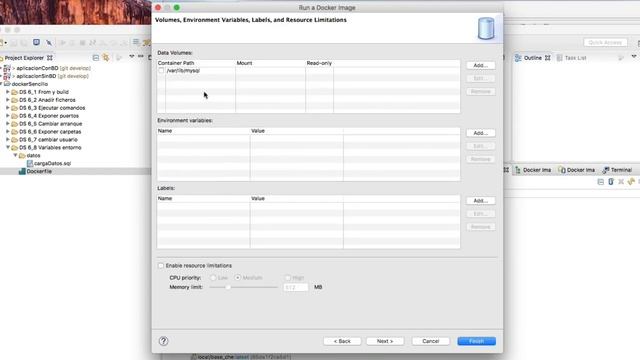640x360 pixels.
Task: Click Add button for Labels
Action: tap(480, 201)
